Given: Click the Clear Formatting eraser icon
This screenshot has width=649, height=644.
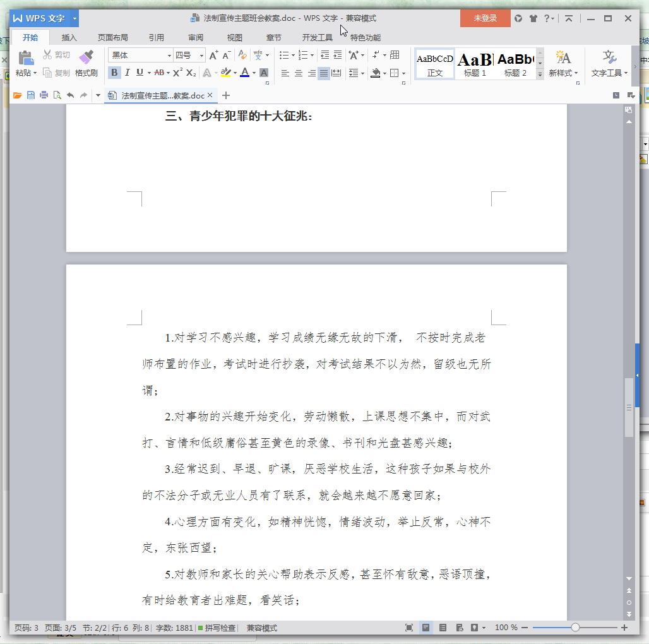Looking at the screenshot, I should coord(242,55).
